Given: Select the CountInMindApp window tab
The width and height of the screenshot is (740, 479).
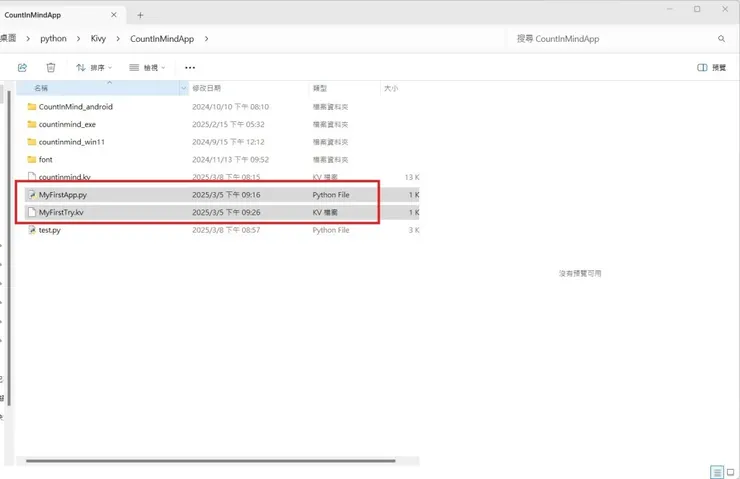Looking at the screenshot, I should [x=61, y=15].
